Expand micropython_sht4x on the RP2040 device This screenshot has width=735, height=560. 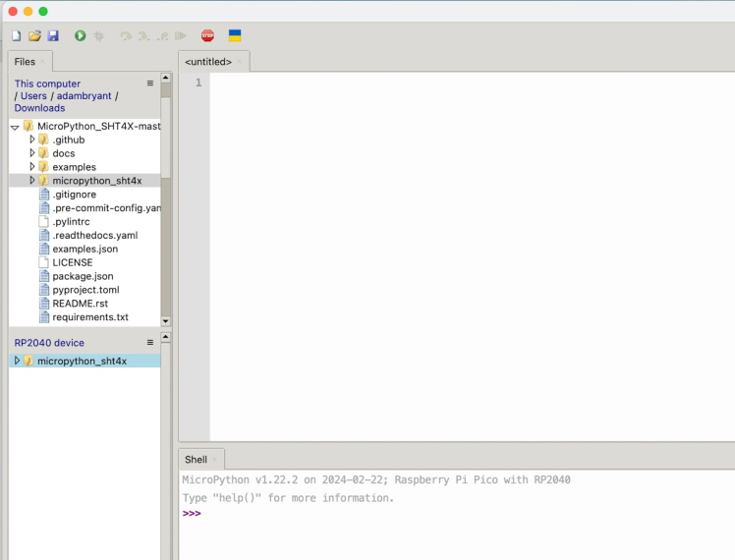17,361
